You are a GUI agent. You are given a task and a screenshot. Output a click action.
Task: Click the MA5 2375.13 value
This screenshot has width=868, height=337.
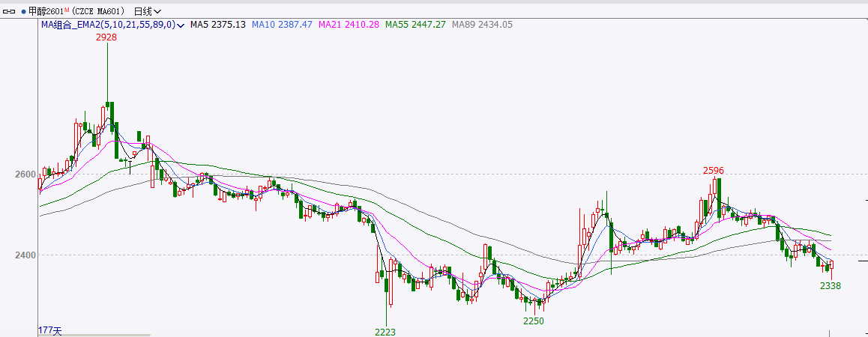point(218,25)
